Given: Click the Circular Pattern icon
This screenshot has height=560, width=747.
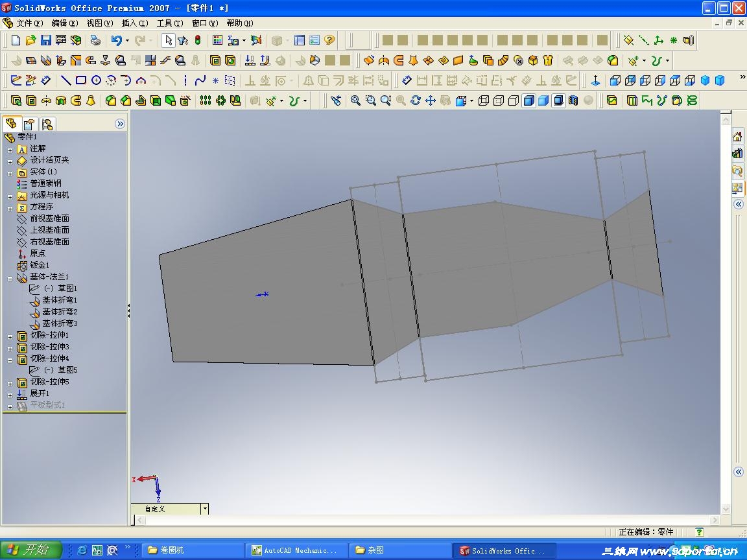Looking at the screenshot, I should (x=220, y=100).
